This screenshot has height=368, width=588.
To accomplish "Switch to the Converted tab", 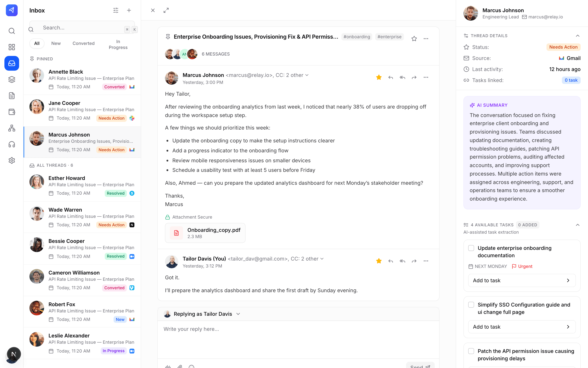I will [x=83, y=43].
